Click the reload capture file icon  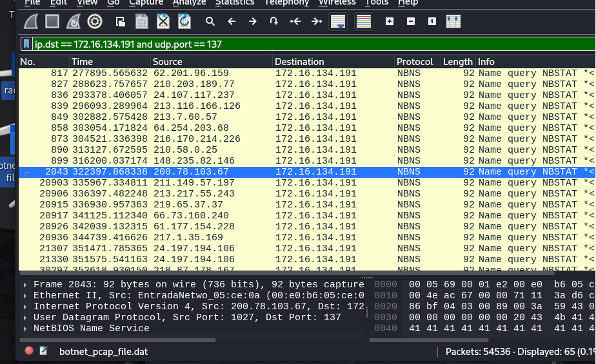click(184, 21)
